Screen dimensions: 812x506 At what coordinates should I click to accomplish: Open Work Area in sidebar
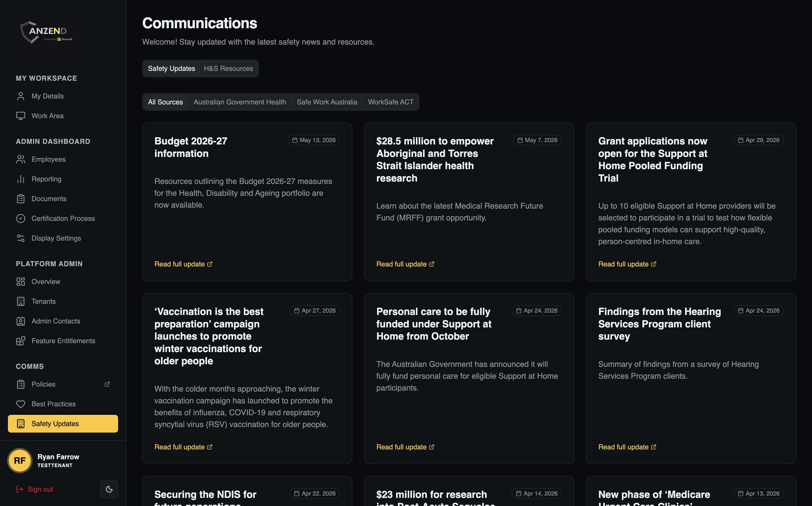tap(63, 116)
